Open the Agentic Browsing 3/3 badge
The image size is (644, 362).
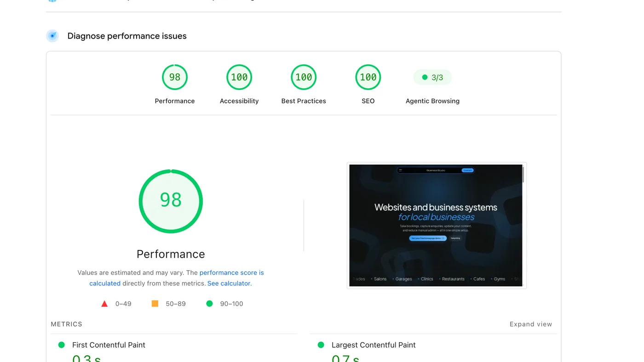coord(432,77)
